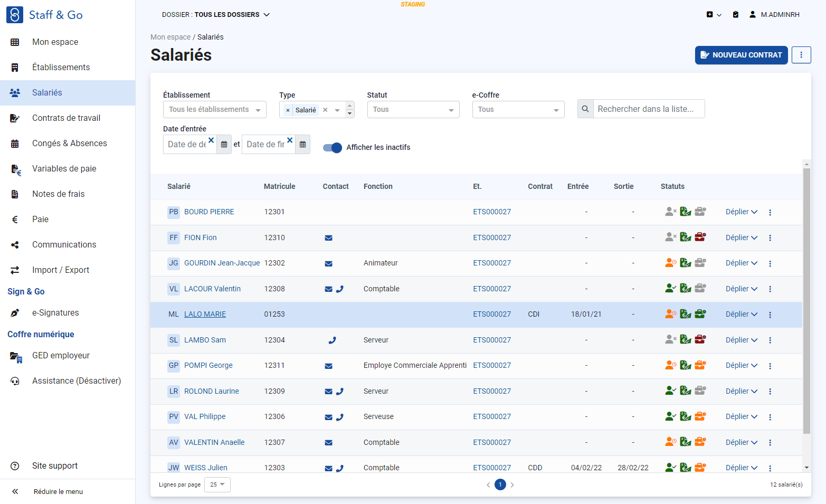Viewport: 826px width, 504px height.
Task: Toggle Afficher les inactifs switch
Action: tap(333, 148)
